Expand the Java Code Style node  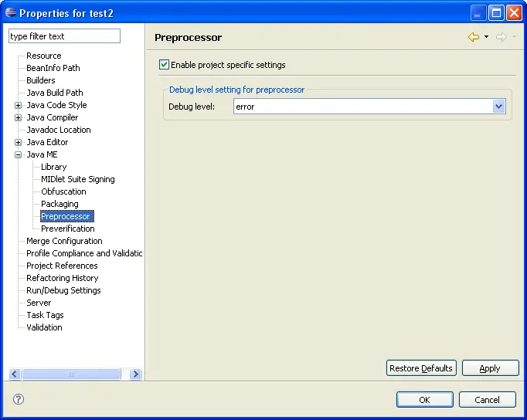click(x=19, y=105)
